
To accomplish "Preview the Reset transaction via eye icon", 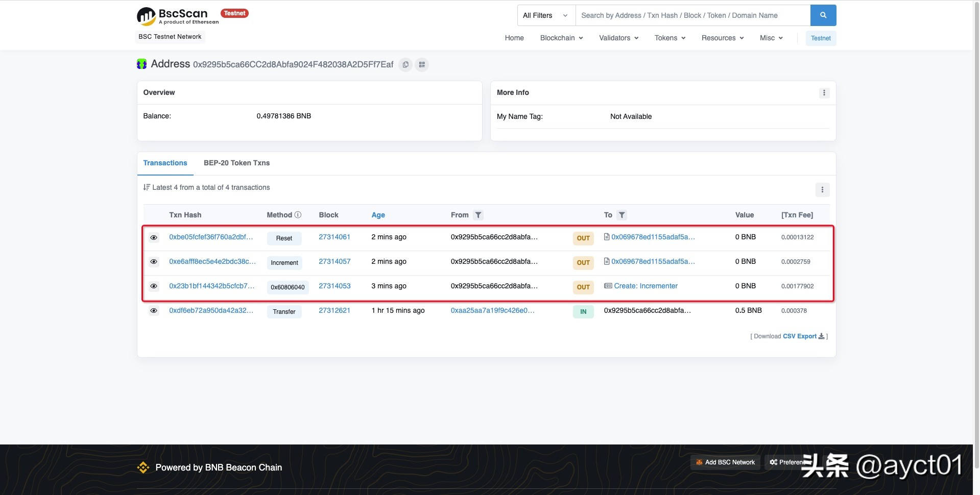I will point(154,237).
